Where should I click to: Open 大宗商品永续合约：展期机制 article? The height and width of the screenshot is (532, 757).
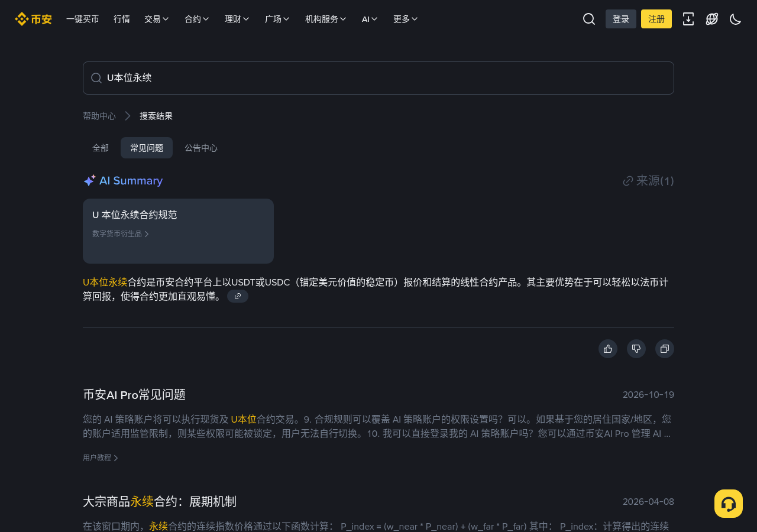tap(160, 501)
